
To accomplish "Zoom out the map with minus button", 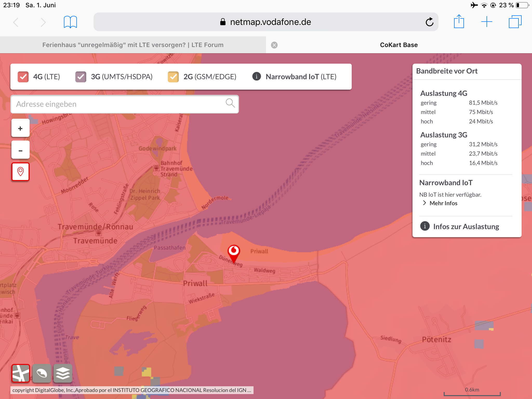I will (20, 150).
